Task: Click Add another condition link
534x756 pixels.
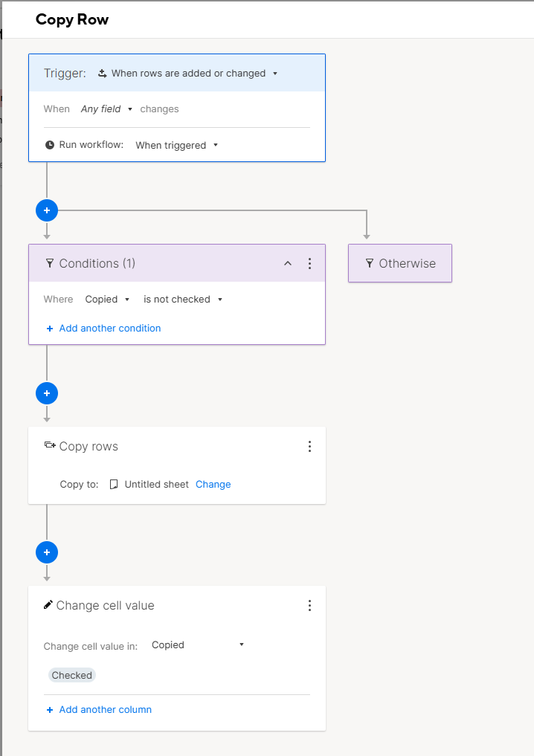Action: point(103,329)
